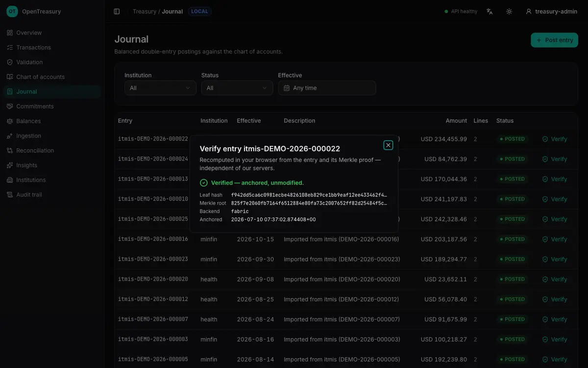Click Verify shield icon for entry 000023
Viewport: 588px width, 368px height.
pyautogui.click(x=545, y=259)
